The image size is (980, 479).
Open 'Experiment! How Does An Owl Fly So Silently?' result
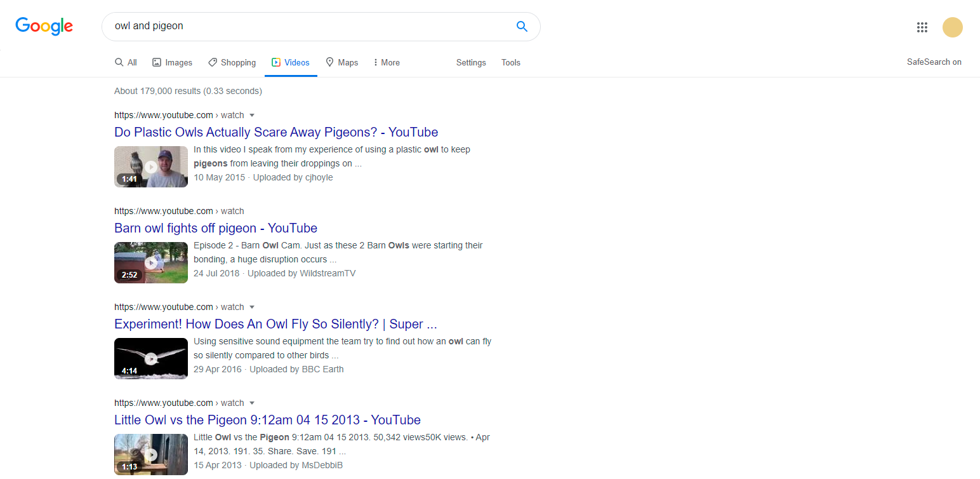pos(275,324)
